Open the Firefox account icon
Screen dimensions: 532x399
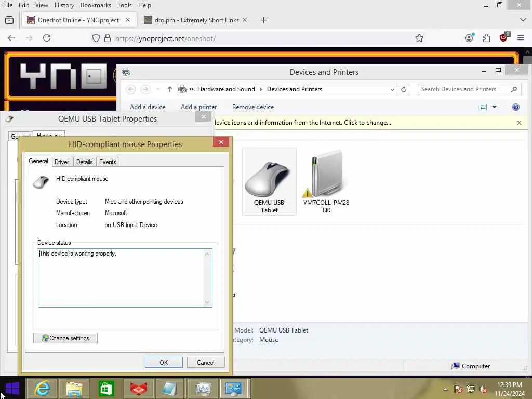469,38
